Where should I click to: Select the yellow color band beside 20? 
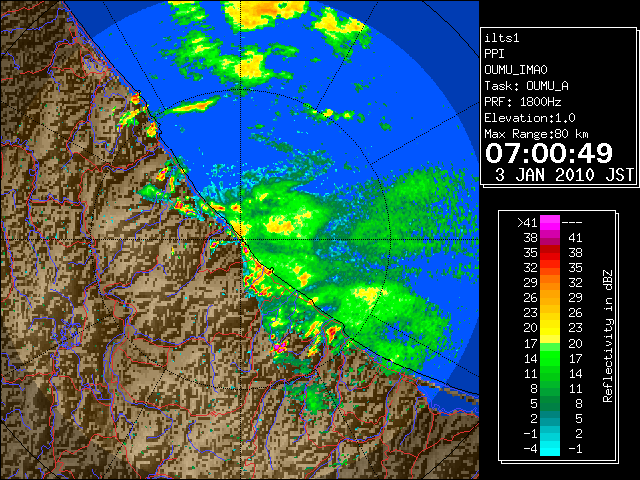(550, 328)
